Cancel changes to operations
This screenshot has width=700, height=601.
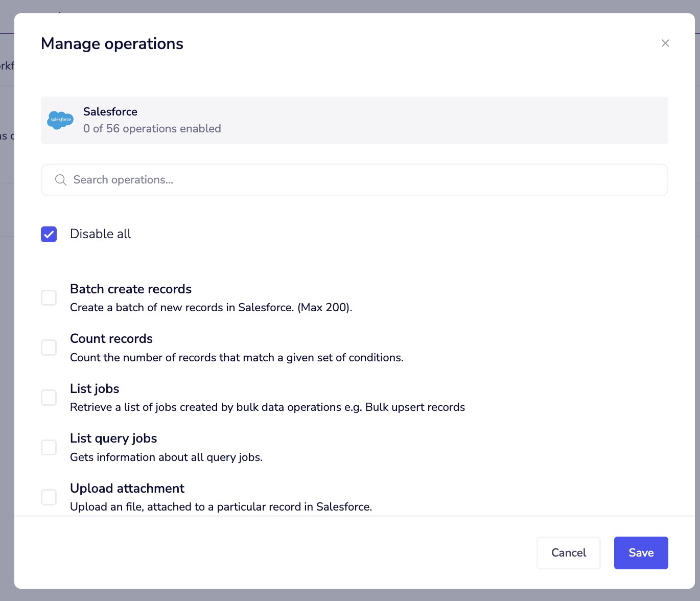tap(568, 552)
